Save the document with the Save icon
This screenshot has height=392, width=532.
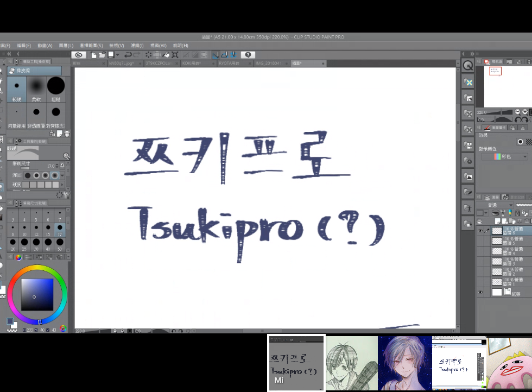tap(111, 55)
